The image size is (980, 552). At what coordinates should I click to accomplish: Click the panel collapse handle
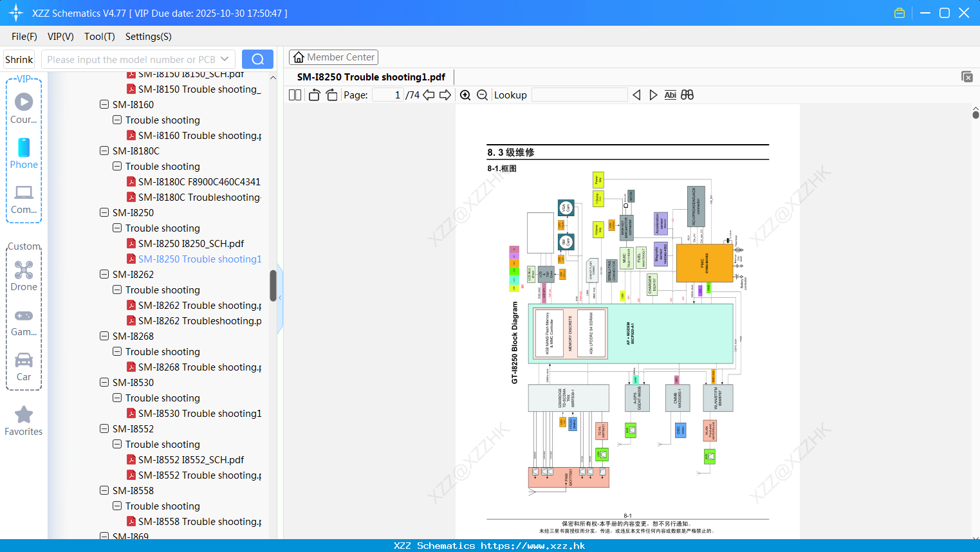(280, 298)
